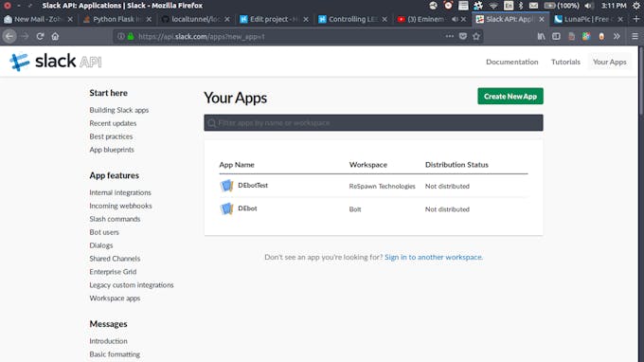The image size is (644, 362).
Task: Open page actions three-dots menu
Action: [449, 36]
